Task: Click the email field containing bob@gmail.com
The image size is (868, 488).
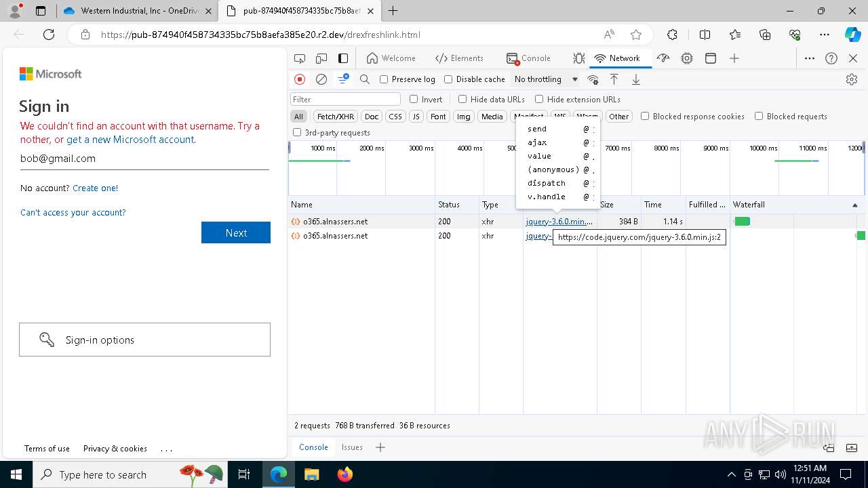Action: click(144, 159)
